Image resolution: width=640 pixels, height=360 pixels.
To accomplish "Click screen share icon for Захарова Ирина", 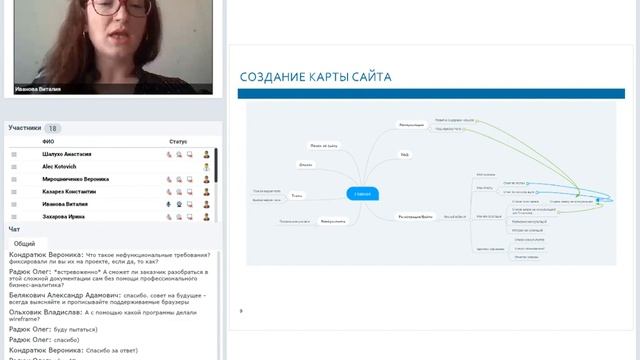I will coord(190,217).
